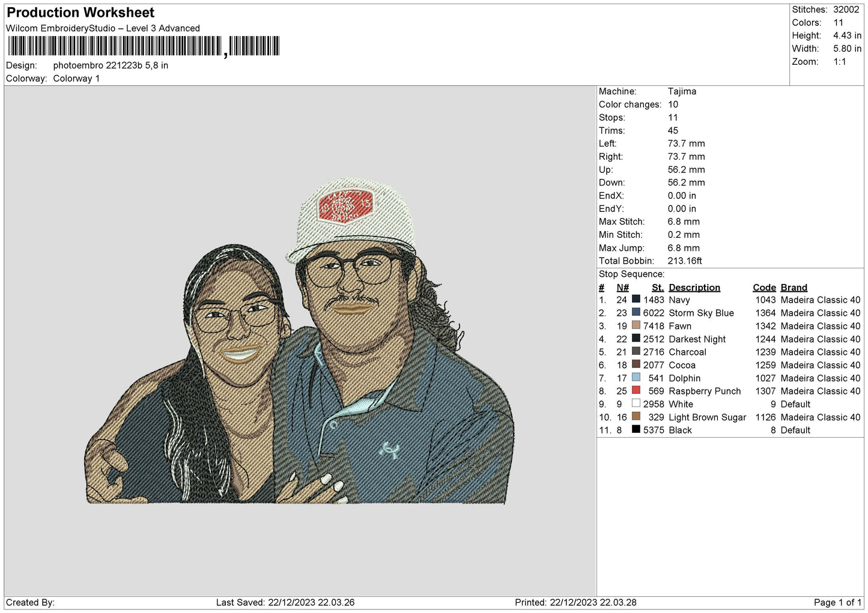Click the Light Brown Sugar swatch

(636, 417)
